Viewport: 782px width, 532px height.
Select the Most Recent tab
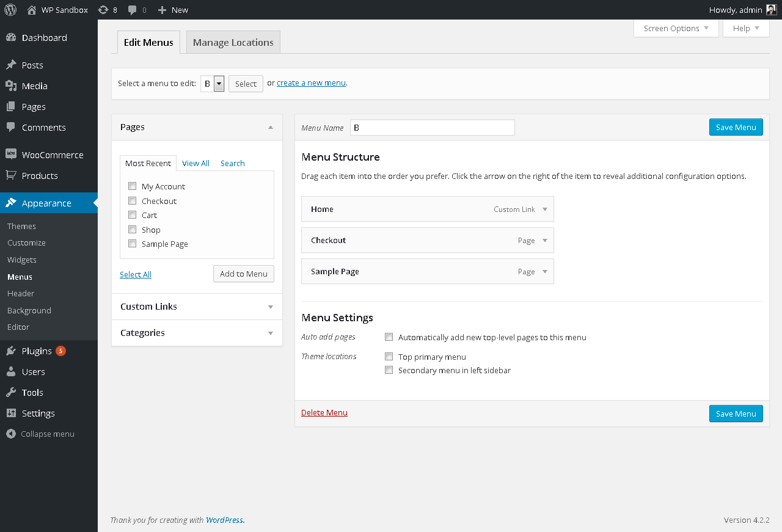point(148,163)
